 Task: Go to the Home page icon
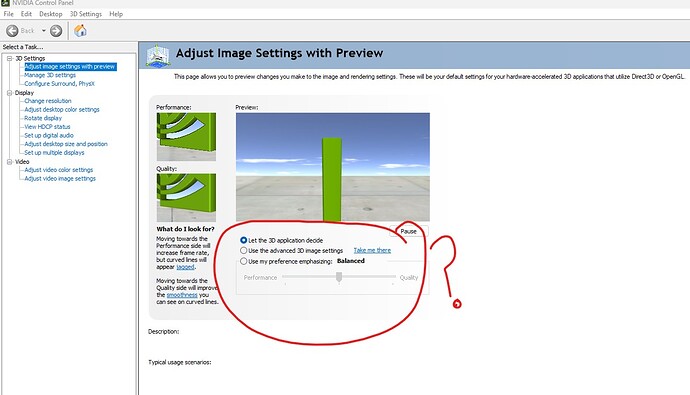(80, 30)
